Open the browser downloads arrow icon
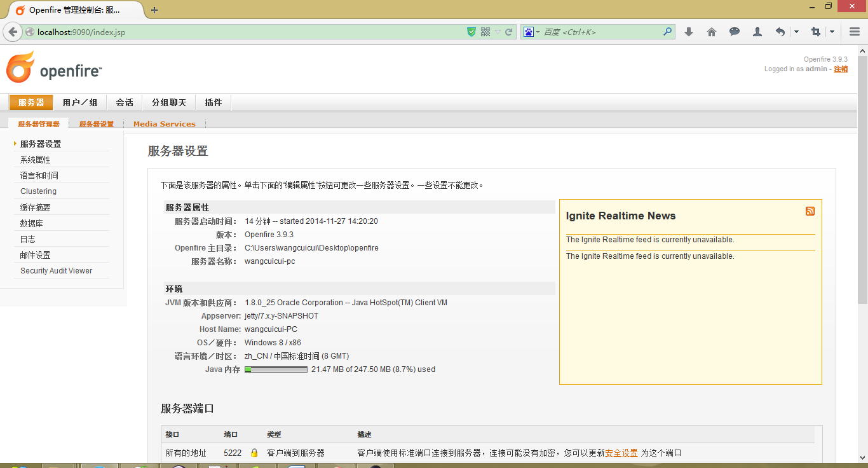Viewport: 868px width, 468px height. [689, 32]
